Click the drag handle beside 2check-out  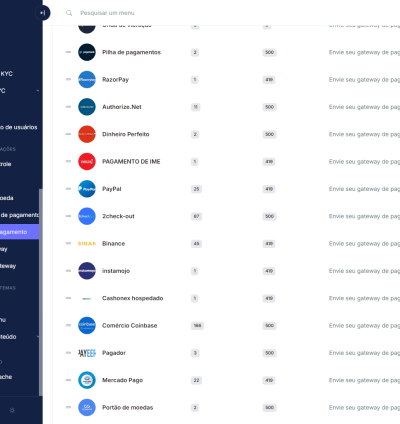pyautogui.click(x=68, y=216)
